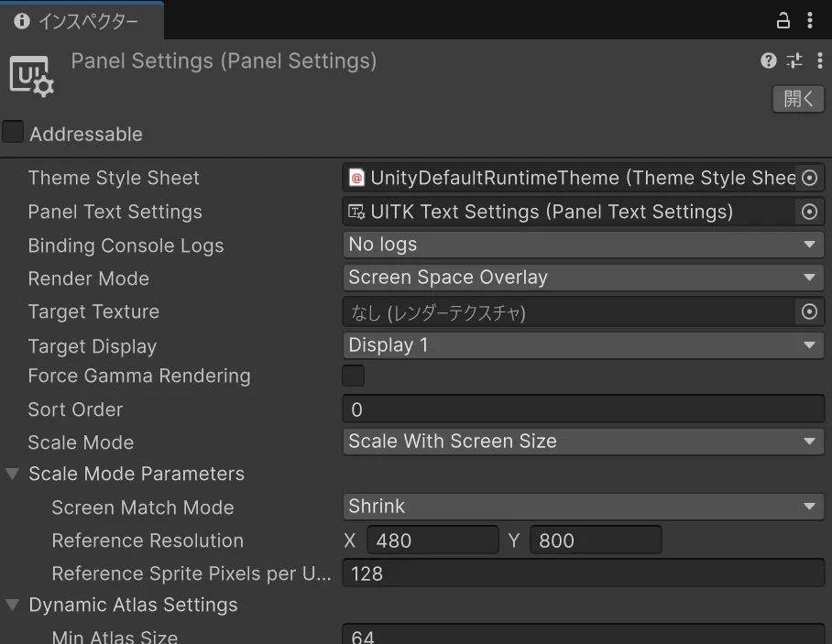
Task: Open the Screen Match Mode dropdown
Action: (583, 507)
